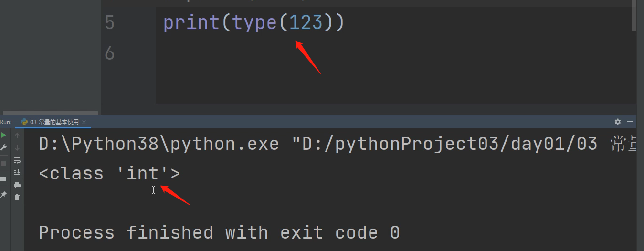
Task: Restore layout in Run panel
Action: (4, 179)
